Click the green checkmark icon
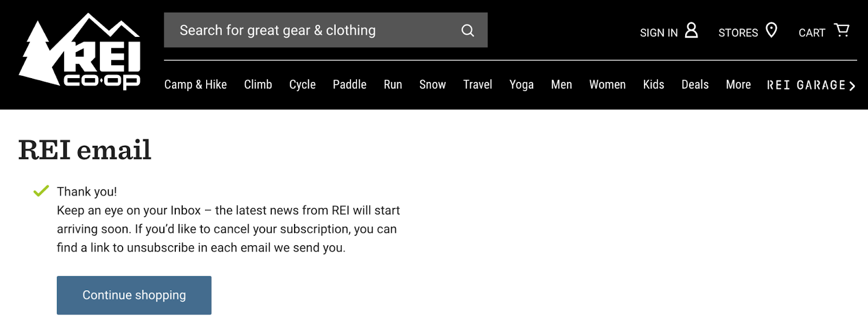This screenshot has width=868, height=325. pos(40,191)
